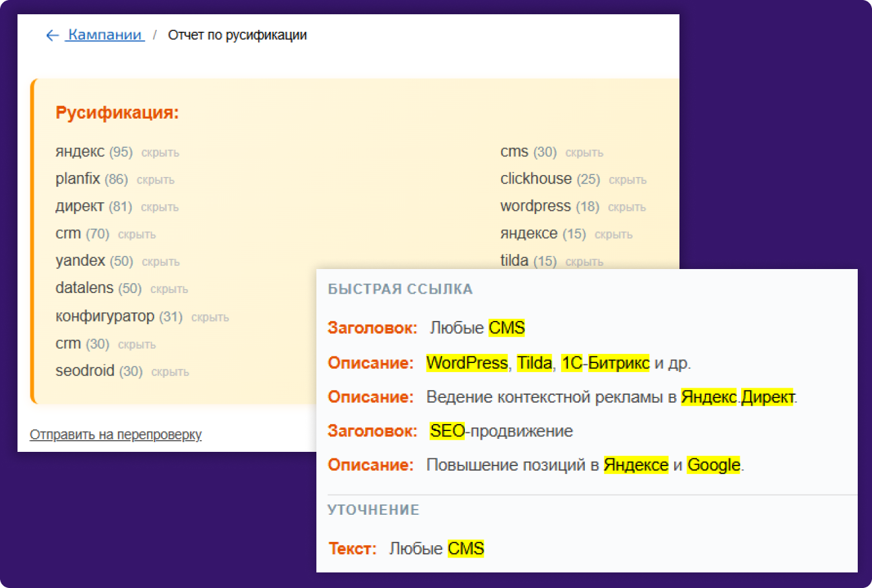Screen dimensions: 872x588
Task: Hide the конфигуратор (31) word
Action: 210,318
